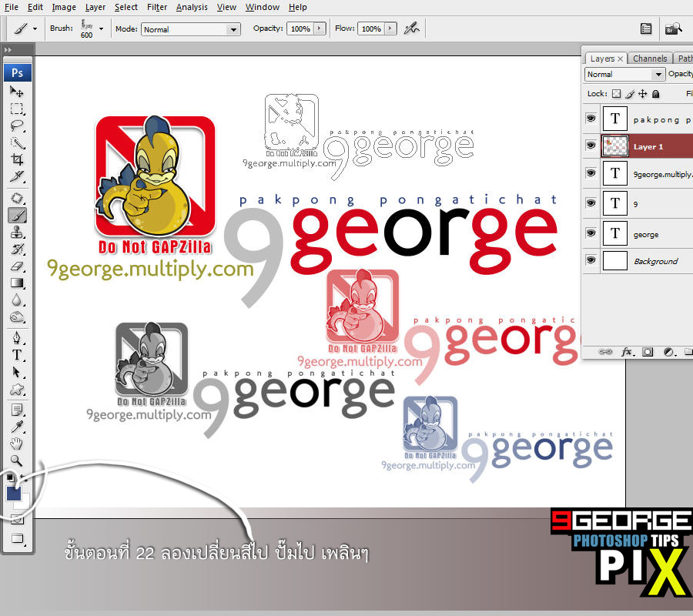
Task: Select the Brush tool in toolbox
Action: pos(17,216)
